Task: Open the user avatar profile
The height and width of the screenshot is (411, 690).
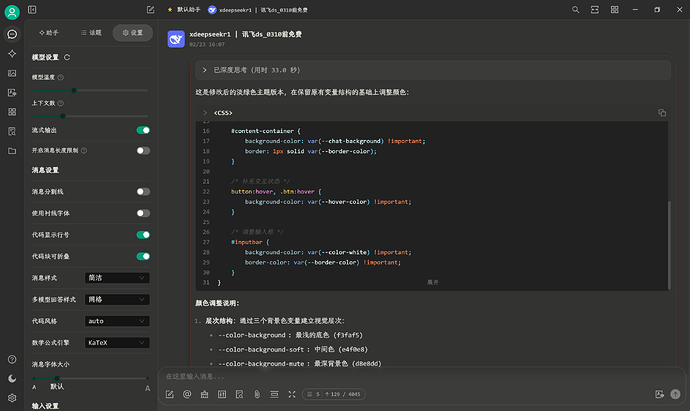Action: [12, 12]
